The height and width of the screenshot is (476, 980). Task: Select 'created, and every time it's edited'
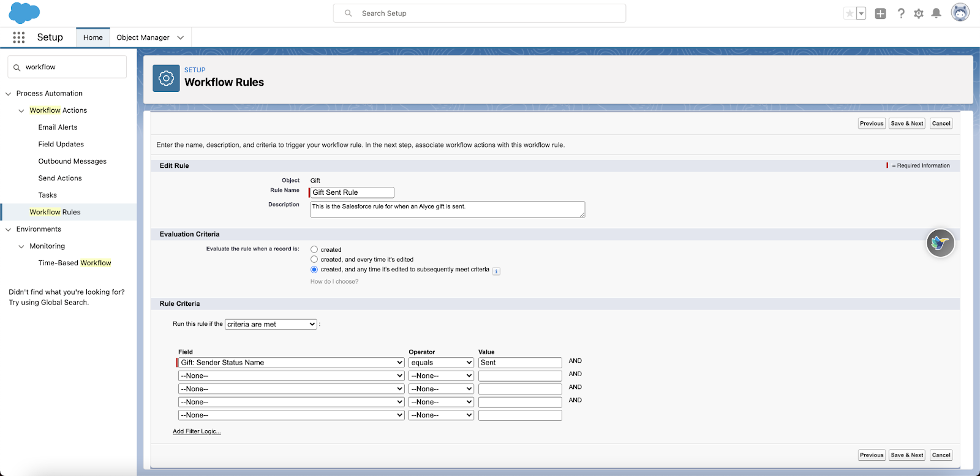(314, 259)
